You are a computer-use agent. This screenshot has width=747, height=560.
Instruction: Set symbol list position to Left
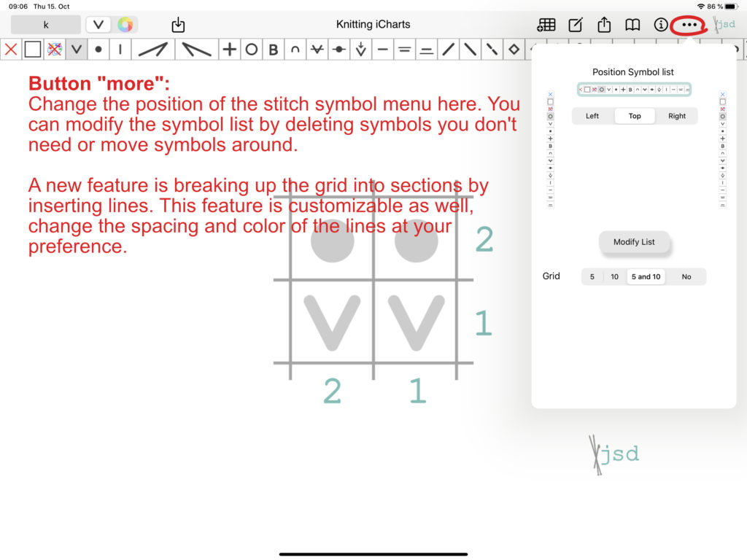pyautogui.click(x=592, y=116)
